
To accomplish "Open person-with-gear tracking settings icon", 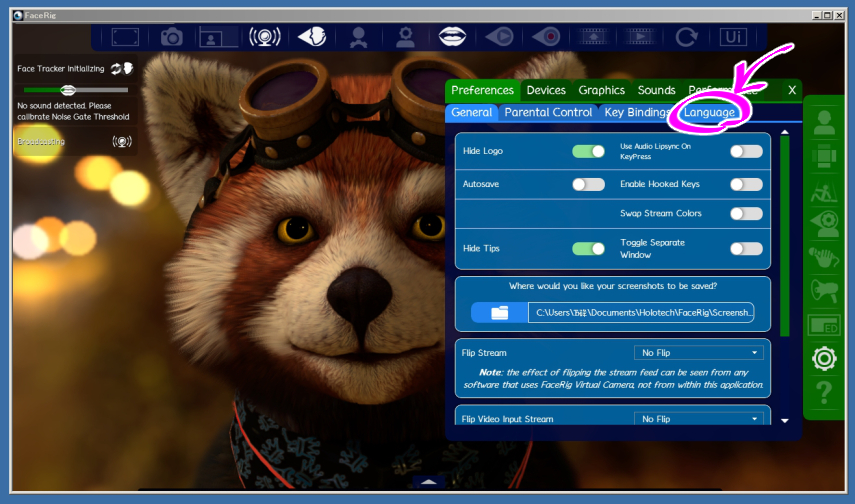I will [405, 37].
